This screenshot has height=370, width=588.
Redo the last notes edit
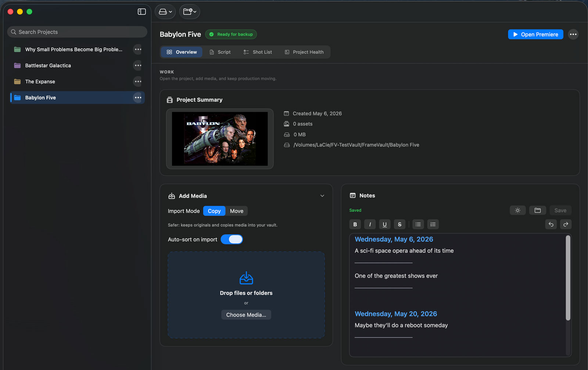tap(566, 224)
